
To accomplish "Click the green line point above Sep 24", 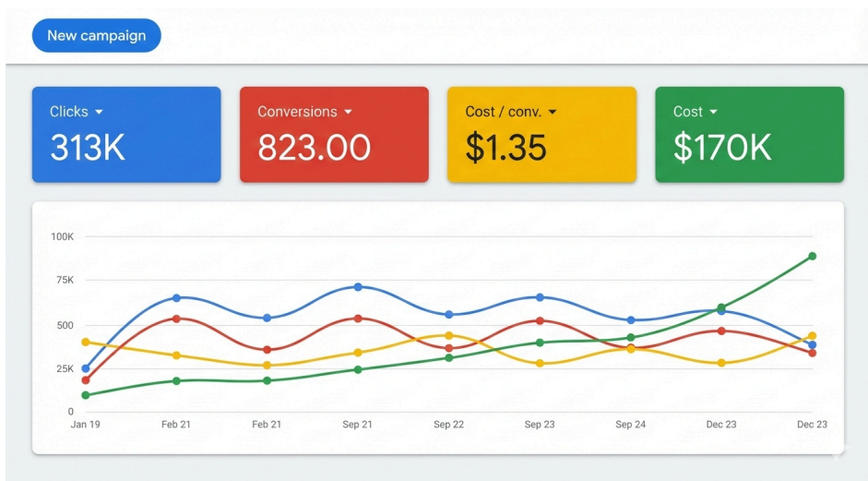I will point(631,338).
